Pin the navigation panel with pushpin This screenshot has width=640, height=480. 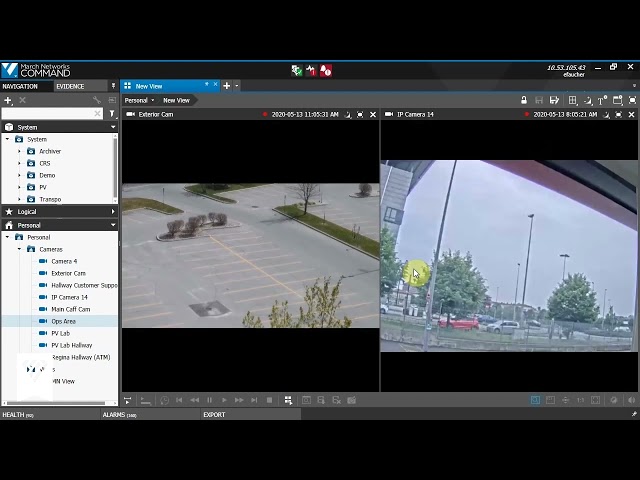(x=113, y=86)
